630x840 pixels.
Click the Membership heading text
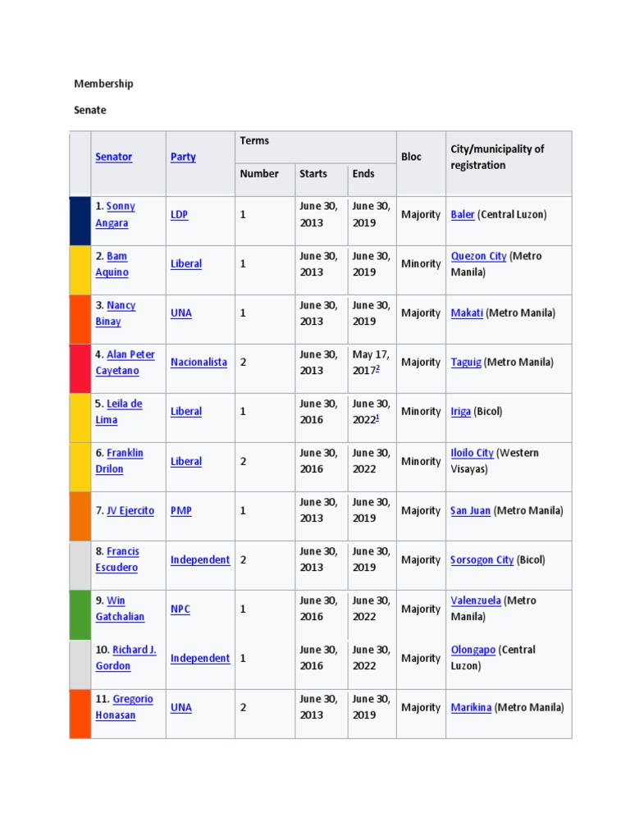click(103, 84)
